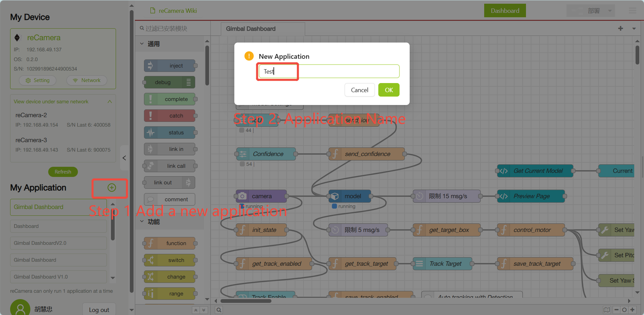This screenshot has height=315, width=644.
Task: Select the Dashboard application entry
Action: (58, 226)
